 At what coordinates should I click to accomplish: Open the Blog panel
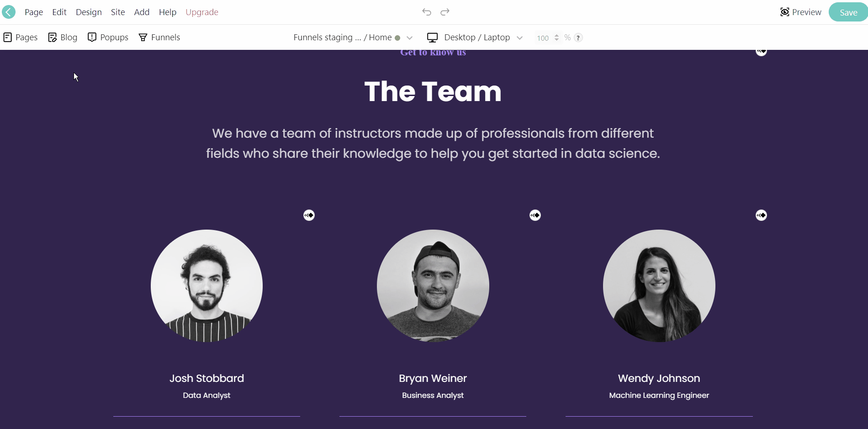(x=63, y=38)
